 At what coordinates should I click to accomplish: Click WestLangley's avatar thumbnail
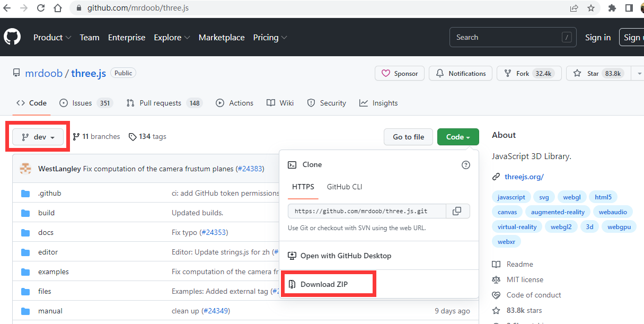(25, 169)
